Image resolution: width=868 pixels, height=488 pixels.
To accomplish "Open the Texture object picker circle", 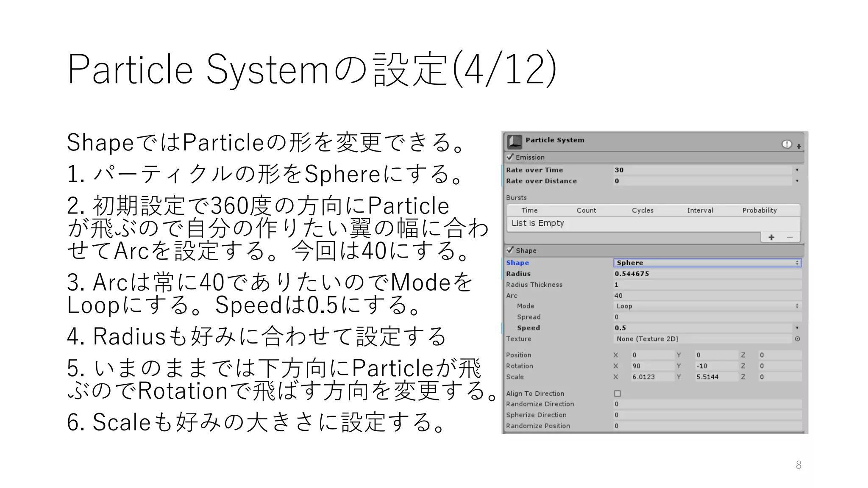I will [797, 339].
